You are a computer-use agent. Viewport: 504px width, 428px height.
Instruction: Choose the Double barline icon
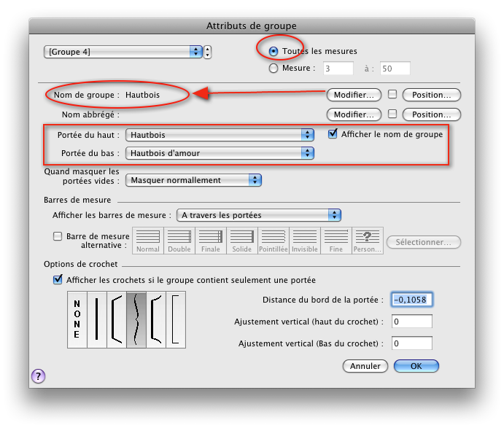[x=179, y=239]
